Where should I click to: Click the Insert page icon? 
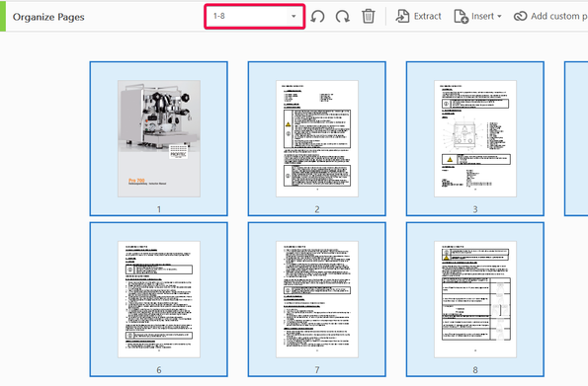[461, 17]
